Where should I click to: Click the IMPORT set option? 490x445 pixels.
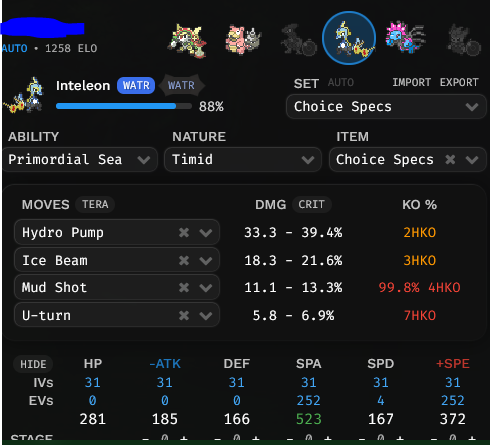pyautogui.click(x=411, y=82)
